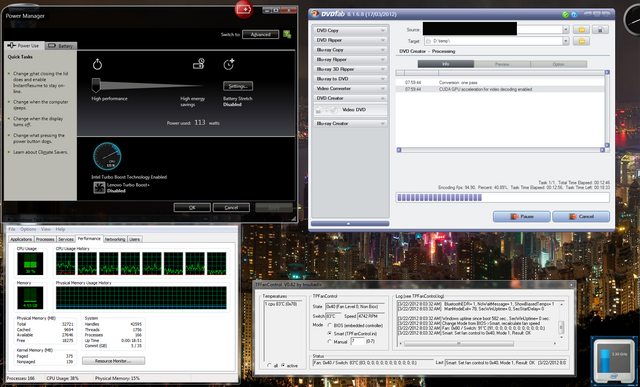Select the 'active' temperatures radio button
This screenshot has height=387, width=640.
(x=283, y=365)
